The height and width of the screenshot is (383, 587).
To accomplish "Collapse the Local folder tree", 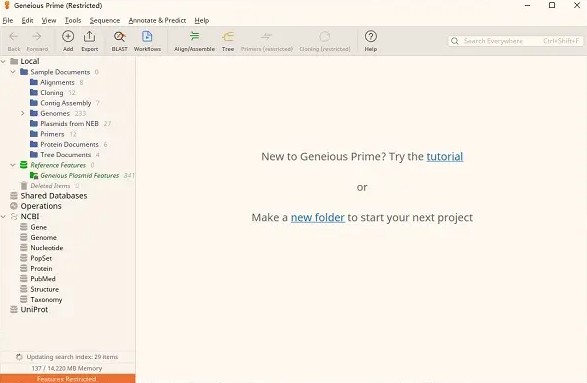I will pyautogui.click(x=3, y=61).
